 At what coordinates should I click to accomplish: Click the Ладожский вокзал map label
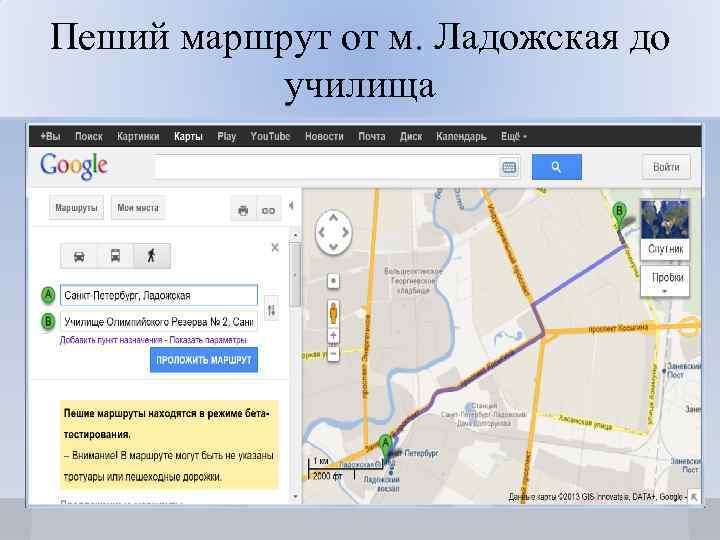[382, 484]
